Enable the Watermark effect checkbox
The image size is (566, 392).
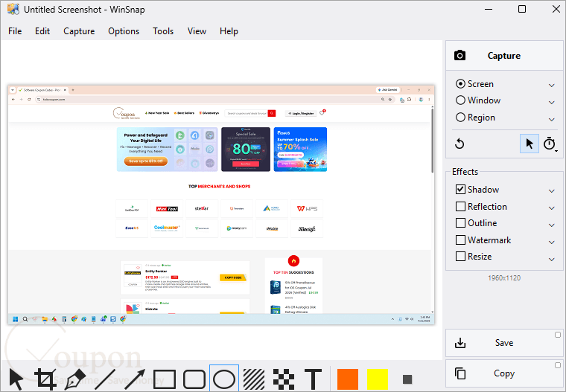(x=460, y=240)
